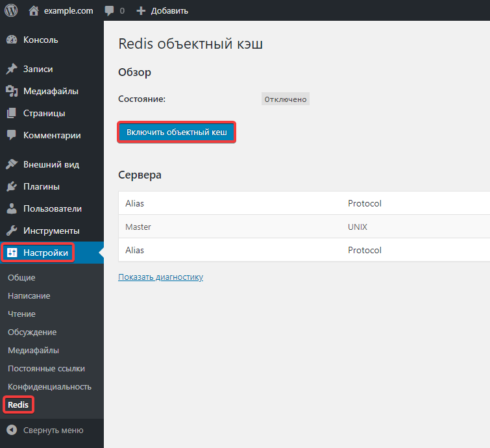Click the Записи pin icon

click(12, 69)
